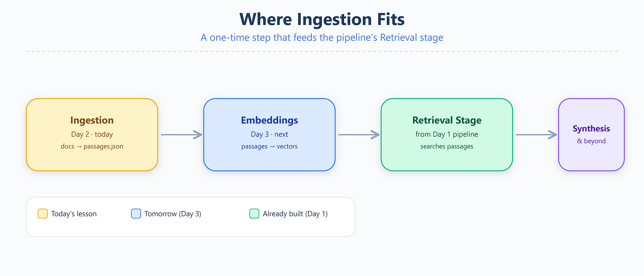
Task: Click the arrow pointing to Synthesis
Action: pyautogui.click(x=537, y=134)
